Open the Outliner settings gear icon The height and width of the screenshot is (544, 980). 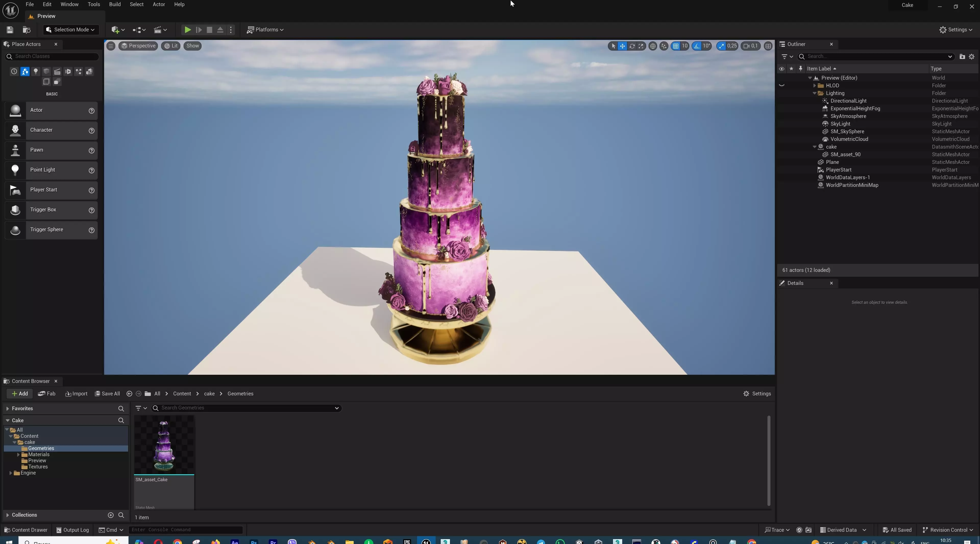[x=972, y=57]
